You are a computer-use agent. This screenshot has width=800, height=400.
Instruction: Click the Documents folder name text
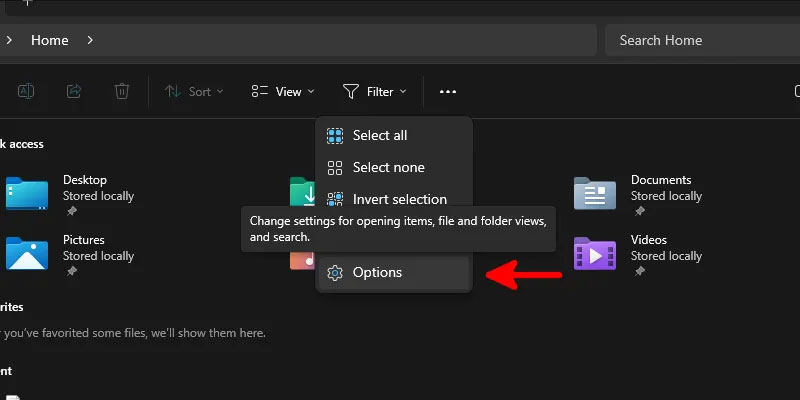point(661,180)
